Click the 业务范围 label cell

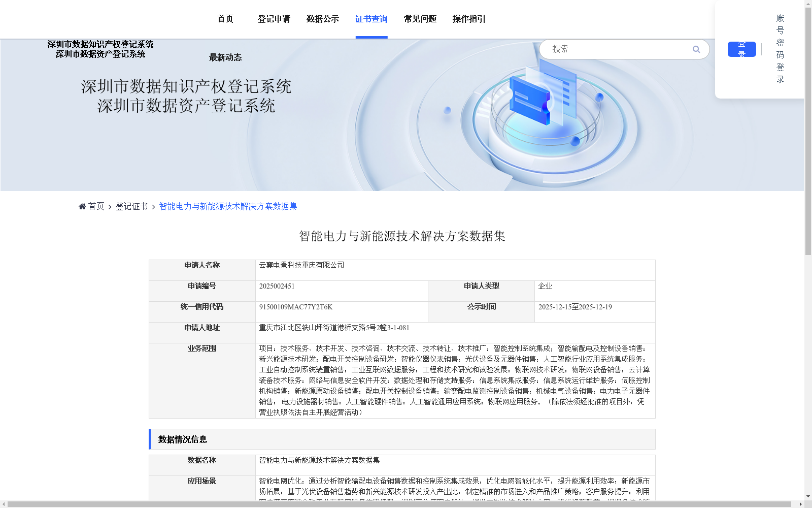(x=202, y=380)
